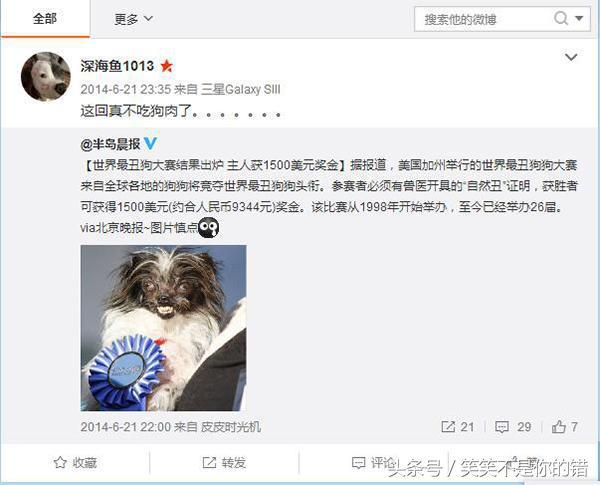This screenshot has height=485, width=600.
Task: Open the 深海鱼1013 username link
Action: click(x=117, y=66)
